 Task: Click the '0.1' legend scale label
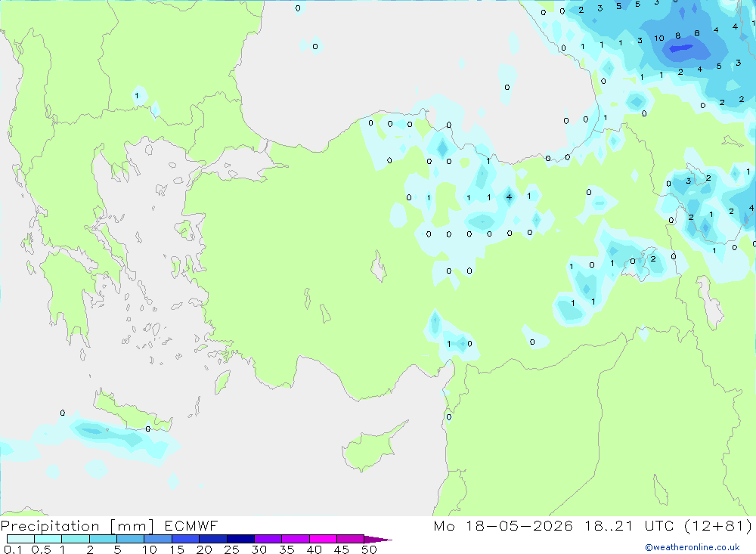(13, 549)
